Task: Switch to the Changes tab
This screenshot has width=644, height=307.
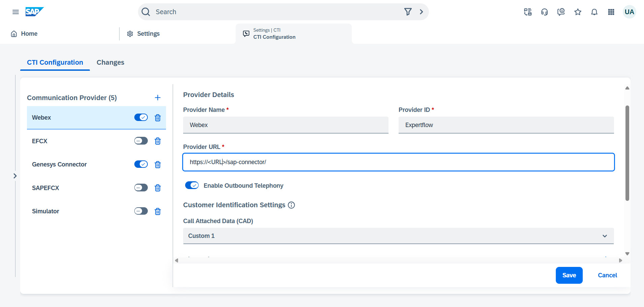Action: click(x=110, y=62)
